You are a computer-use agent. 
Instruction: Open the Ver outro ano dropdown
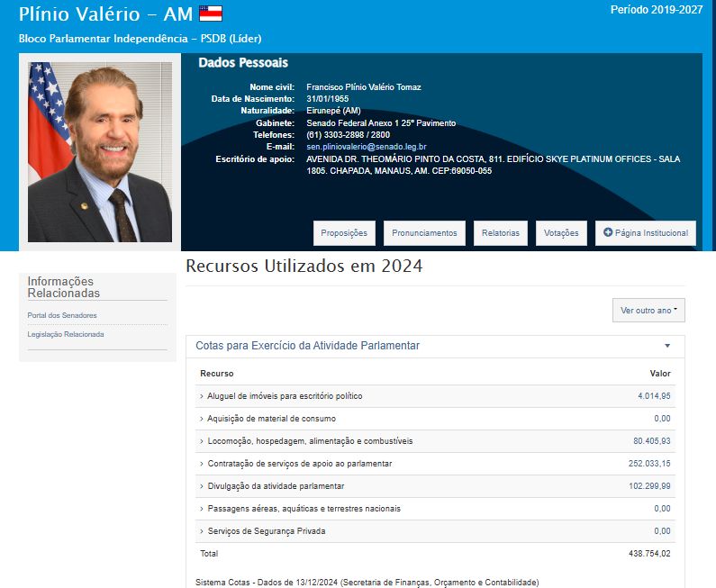(648, 311)
